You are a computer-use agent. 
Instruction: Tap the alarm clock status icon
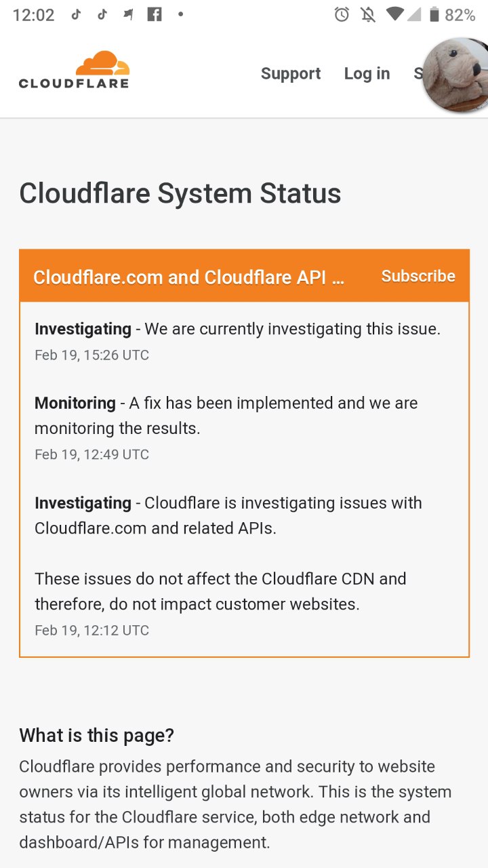point(342,14)
